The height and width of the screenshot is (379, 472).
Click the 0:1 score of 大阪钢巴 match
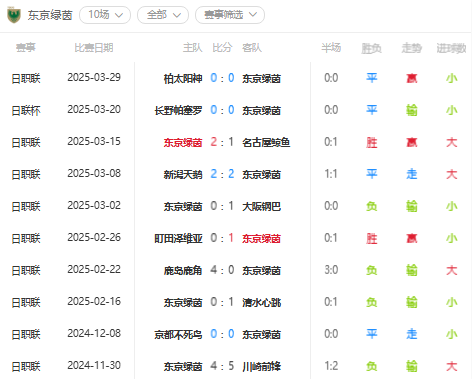click(222, 206)
